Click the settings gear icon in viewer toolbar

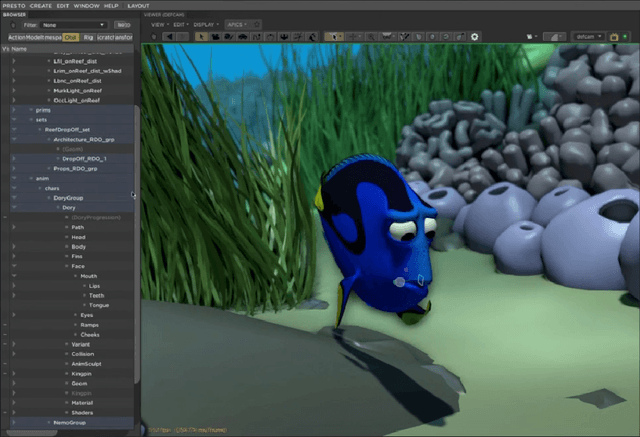(x=476, y=37)
